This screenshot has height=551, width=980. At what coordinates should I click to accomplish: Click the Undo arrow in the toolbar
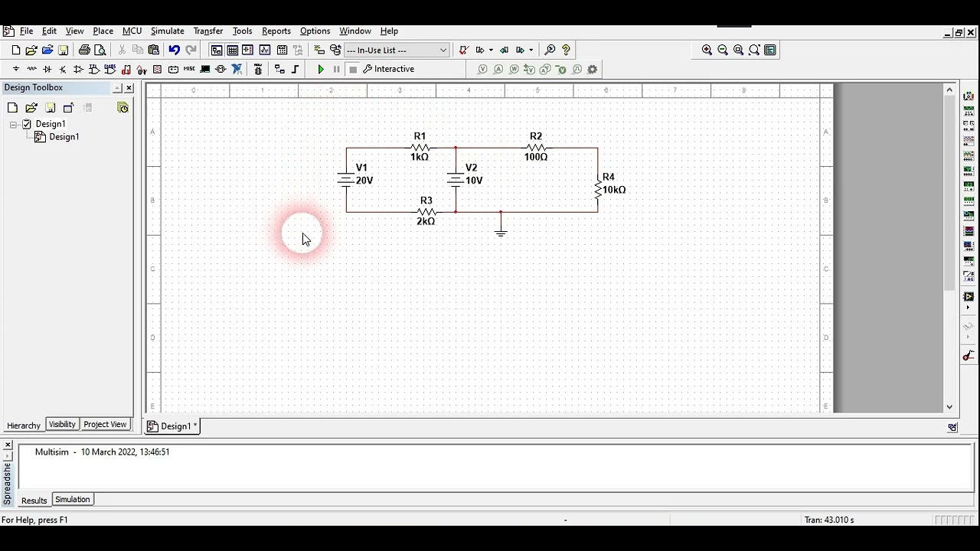(x=175, y=50)
